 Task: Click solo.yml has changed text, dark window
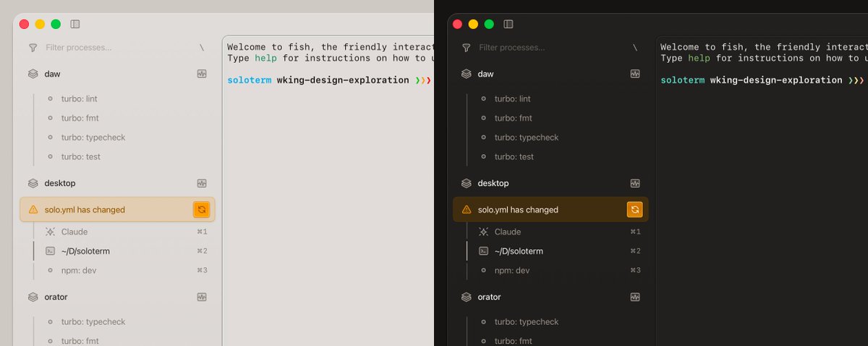(x=518, y=210)
